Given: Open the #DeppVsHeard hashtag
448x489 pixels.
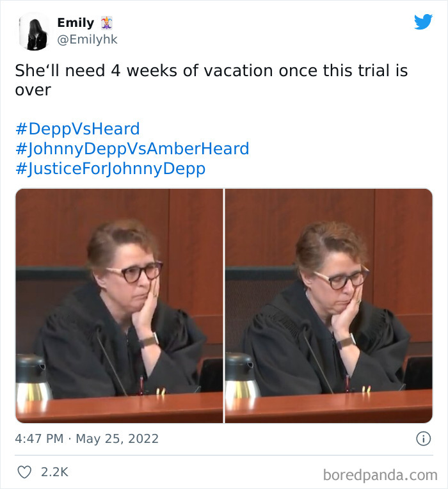Looking at the screenshot, I should click(77, 129).
